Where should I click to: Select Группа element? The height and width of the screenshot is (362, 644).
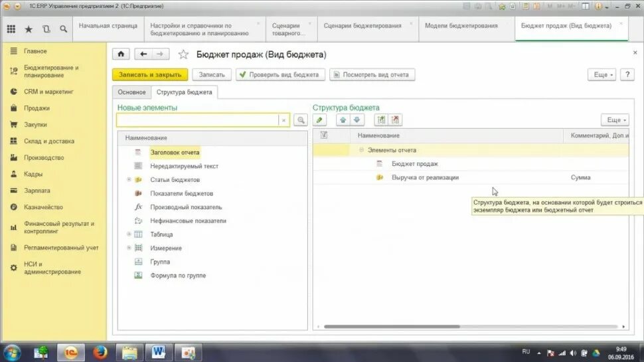pos(160,262)
